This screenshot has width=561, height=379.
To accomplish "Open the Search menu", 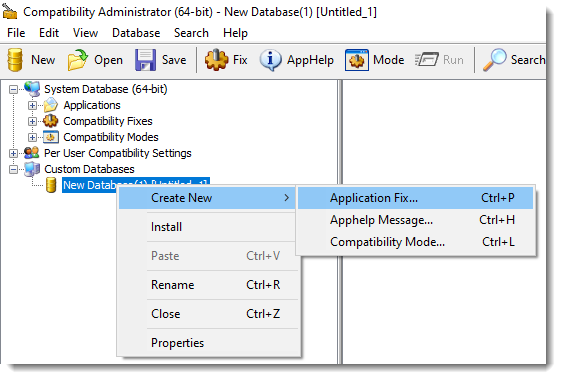I will coord(191,33).
